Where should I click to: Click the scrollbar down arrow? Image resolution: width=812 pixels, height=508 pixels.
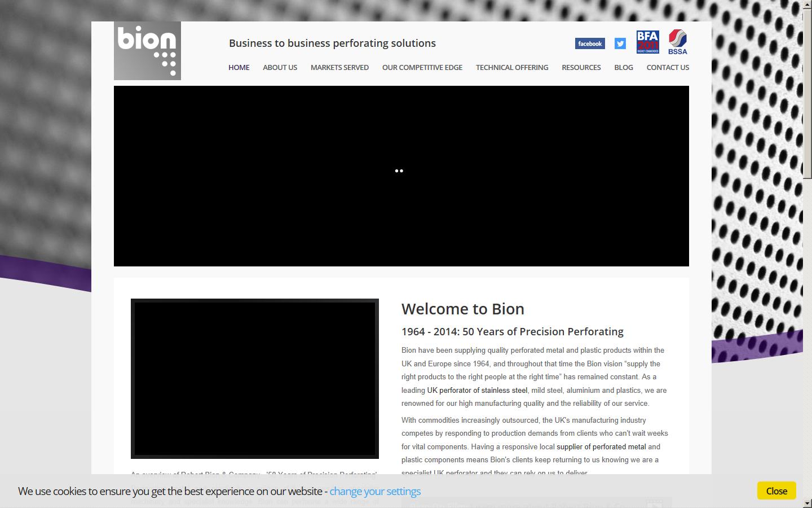coord(807,502)
